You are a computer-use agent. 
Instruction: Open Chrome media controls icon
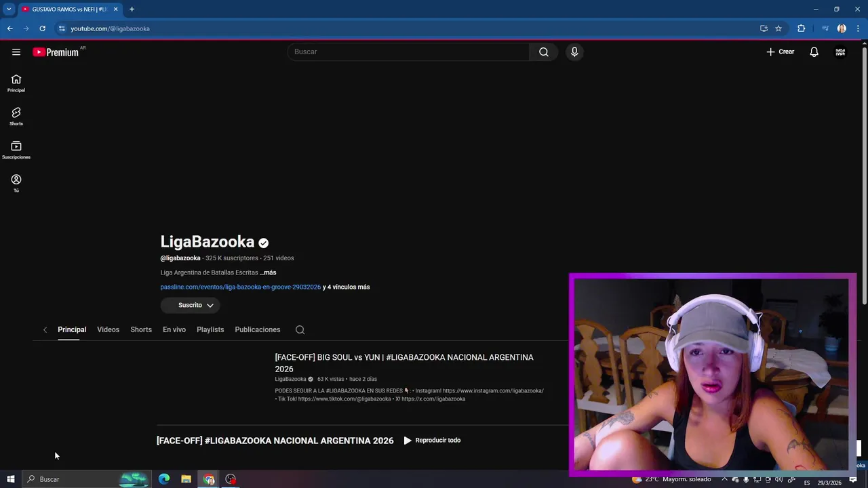[x=825, y=28]
